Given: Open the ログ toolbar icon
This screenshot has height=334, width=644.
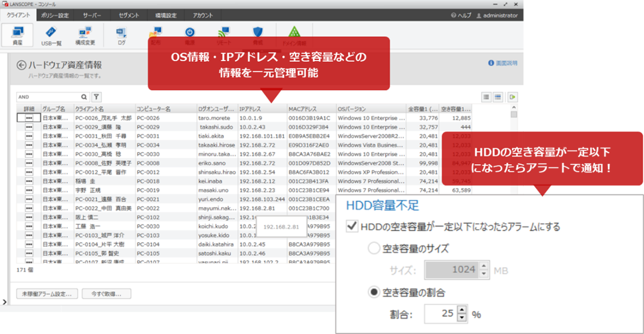Looking at the screenshot, I should pos(122,35).
